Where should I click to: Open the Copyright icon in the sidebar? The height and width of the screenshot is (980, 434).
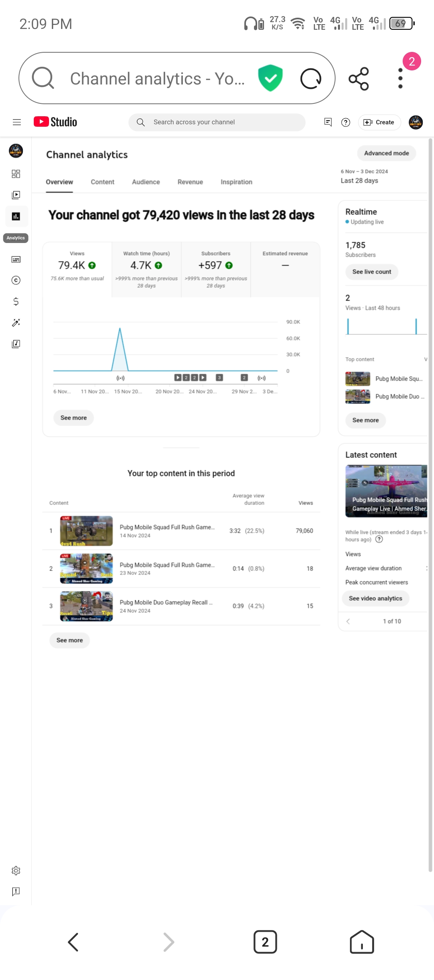[x=16, y=280]
